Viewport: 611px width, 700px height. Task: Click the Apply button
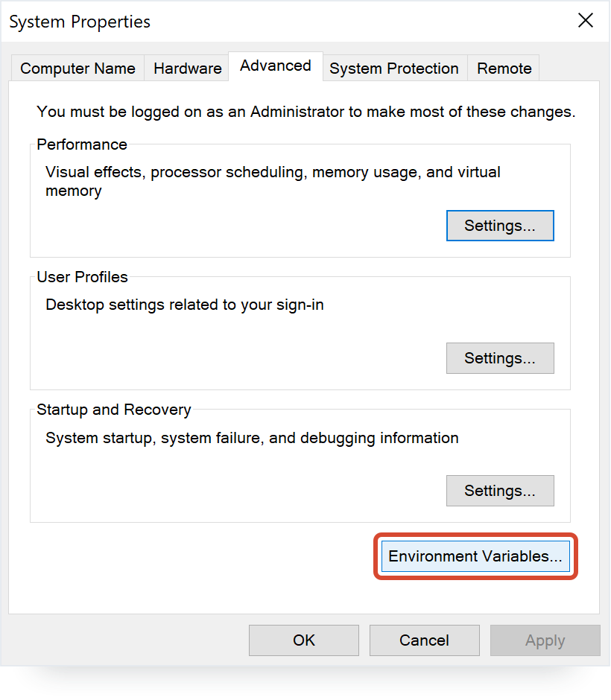click(x=545, y=640)
